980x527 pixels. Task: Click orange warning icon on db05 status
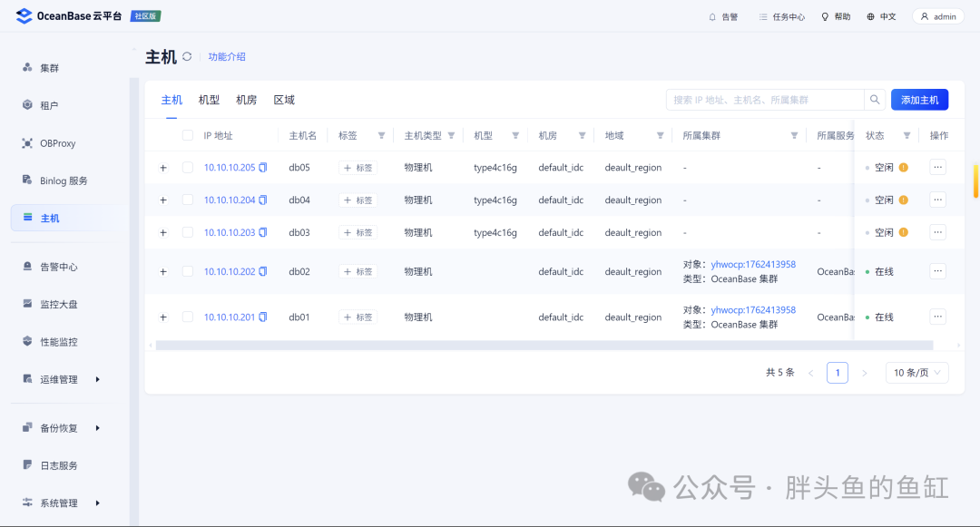[903, 167]
